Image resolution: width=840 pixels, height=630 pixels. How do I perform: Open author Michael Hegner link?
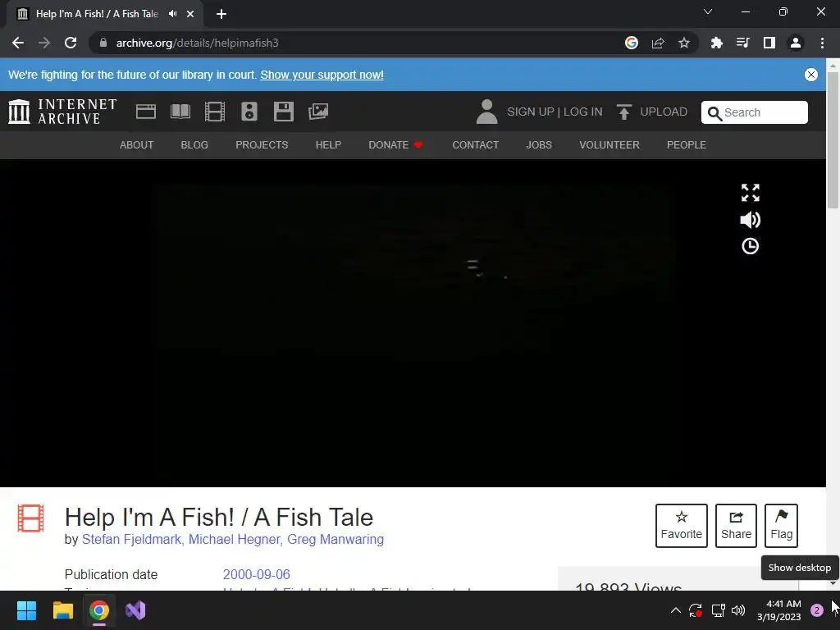click(x=235, y=539)
